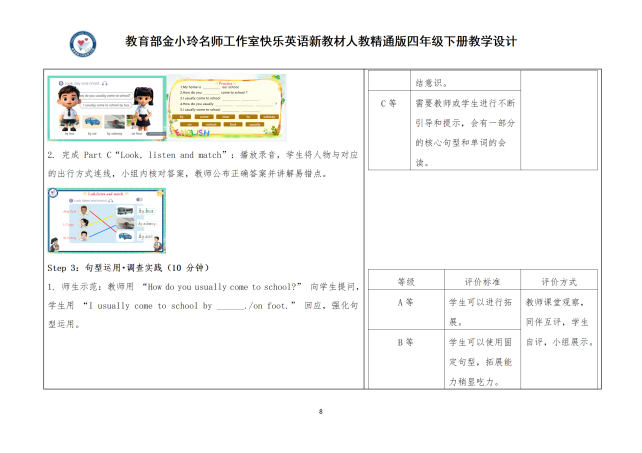
Task: Select the A等 grade cell
Action: click(405, 302)
